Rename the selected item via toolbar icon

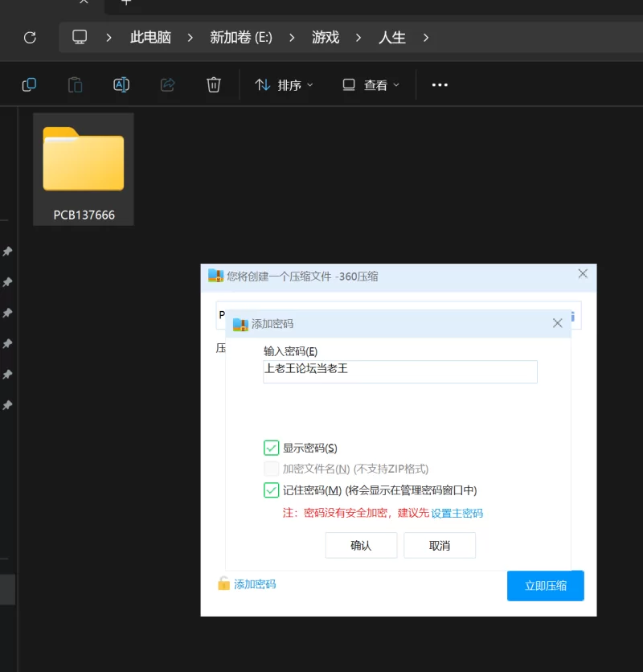pos(121,85)
